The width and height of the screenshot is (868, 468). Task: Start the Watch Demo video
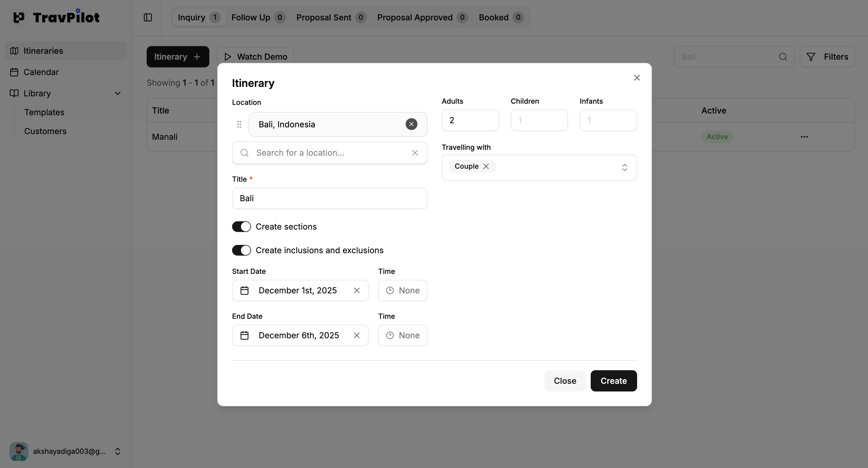[255, 56]
